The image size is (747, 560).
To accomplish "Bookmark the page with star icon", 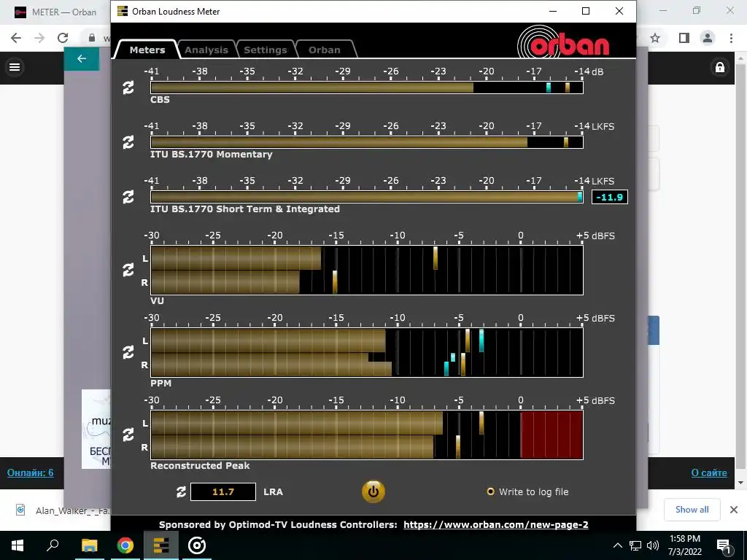I will [x=655, y=38].
